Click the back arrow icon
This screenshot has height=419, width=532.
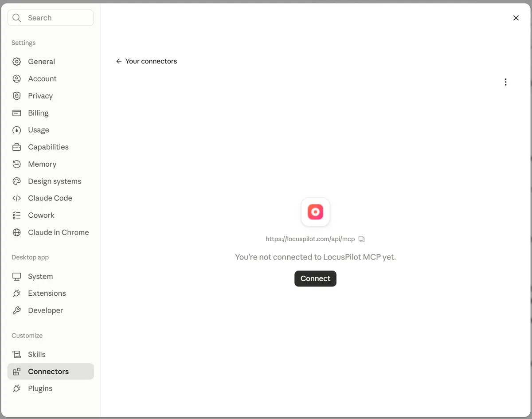point(119,61)
